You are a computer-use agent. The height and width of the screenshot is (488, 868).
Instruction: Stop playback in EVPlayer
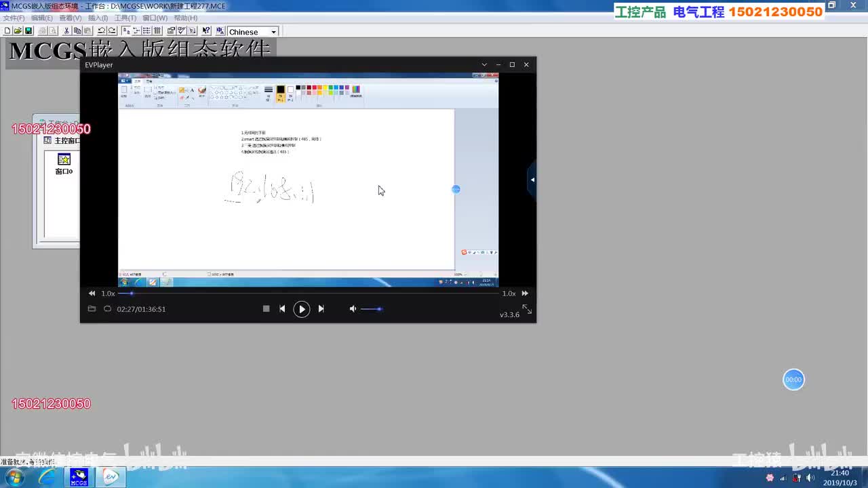pos(266,309)
